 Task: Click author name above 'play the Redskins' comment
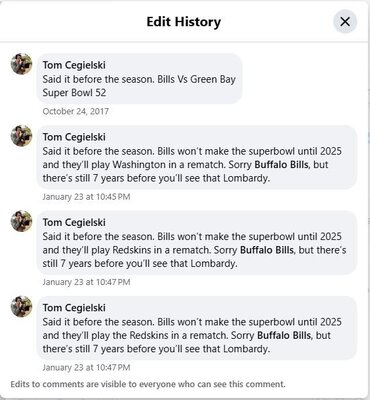tap(74, 308)
